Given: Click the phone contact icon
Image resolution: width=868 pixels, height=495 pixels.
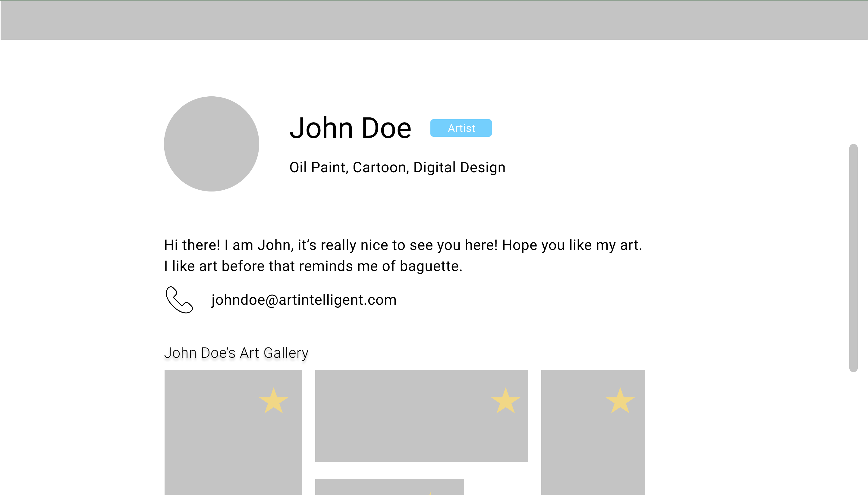Looking at the screenshot, I should (179, 300).
